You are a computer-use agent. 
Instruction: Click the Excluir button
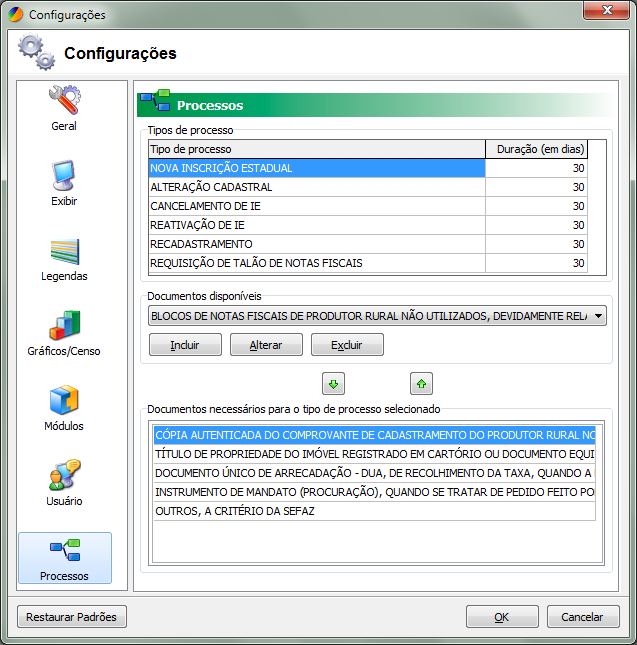click(347, 345)
